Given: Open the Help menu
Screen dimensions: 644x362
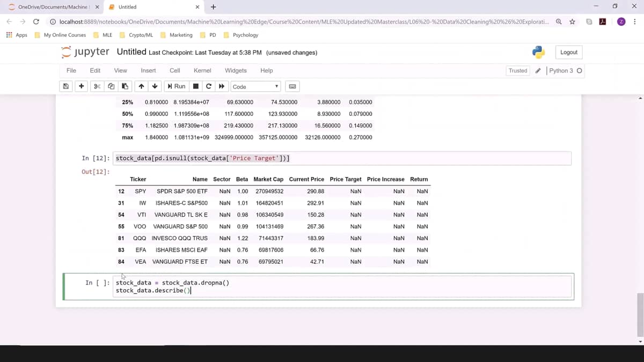Looking at the screenshot, I should click(267, 71).
